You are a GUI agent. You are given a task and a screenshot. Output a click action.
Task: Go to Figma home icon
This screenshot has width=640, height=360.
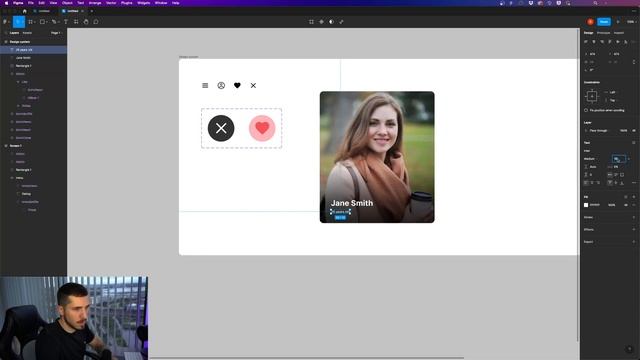[x=24, y=11]
